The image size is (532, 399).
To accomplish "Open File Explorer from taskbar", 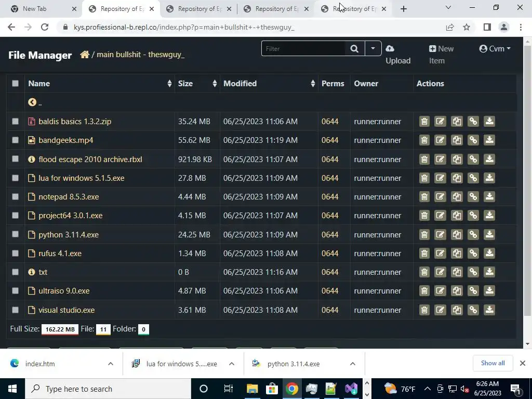I will point(252,389).
